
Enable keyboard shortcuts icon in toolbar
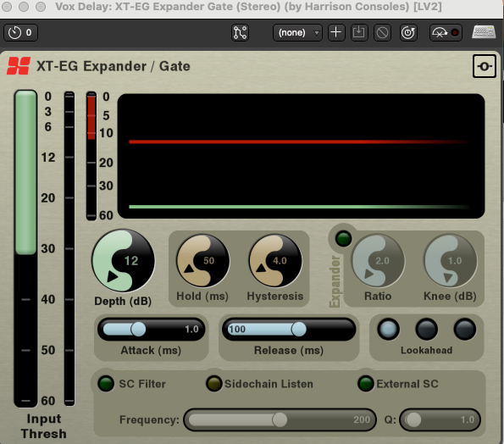pyautogui.click(x=484, y=32)
